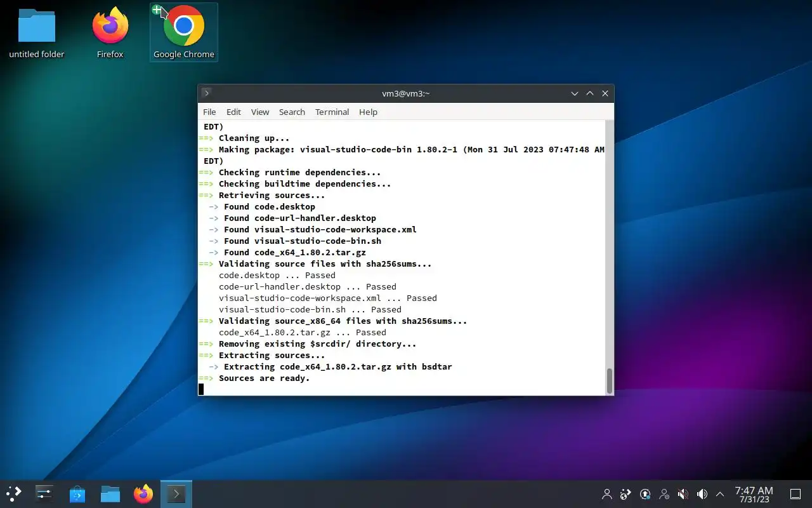Open the untitled folder desktop icon
Viewport: 812px width, 508px height.
37,33
